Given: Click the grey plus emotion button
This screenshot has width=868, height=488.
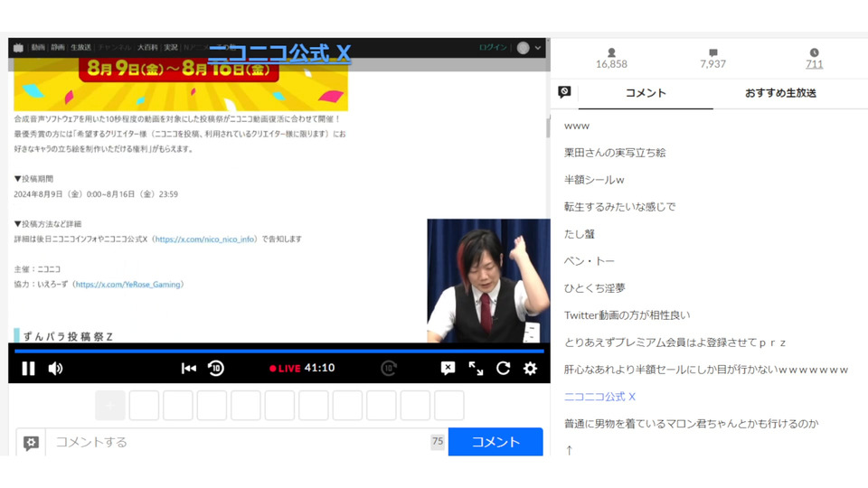Looking at the screenshot, I should pos(110,406).
